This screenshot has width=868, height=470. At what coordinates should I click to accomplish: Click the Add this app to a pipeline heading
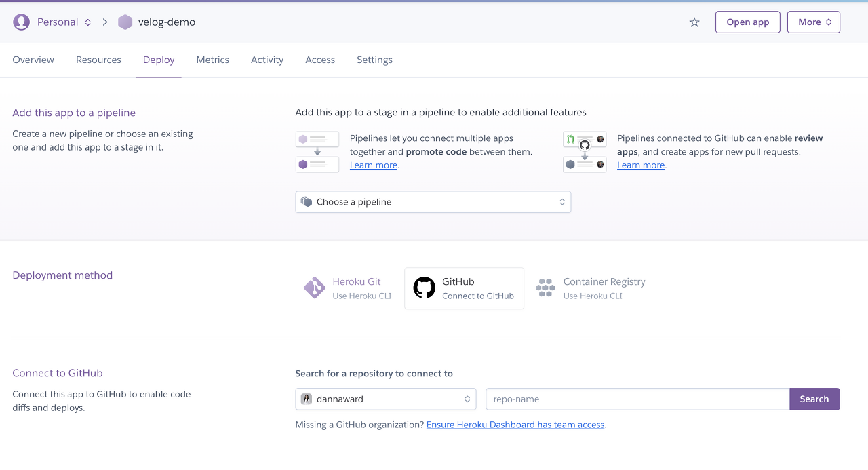(74, 113)
